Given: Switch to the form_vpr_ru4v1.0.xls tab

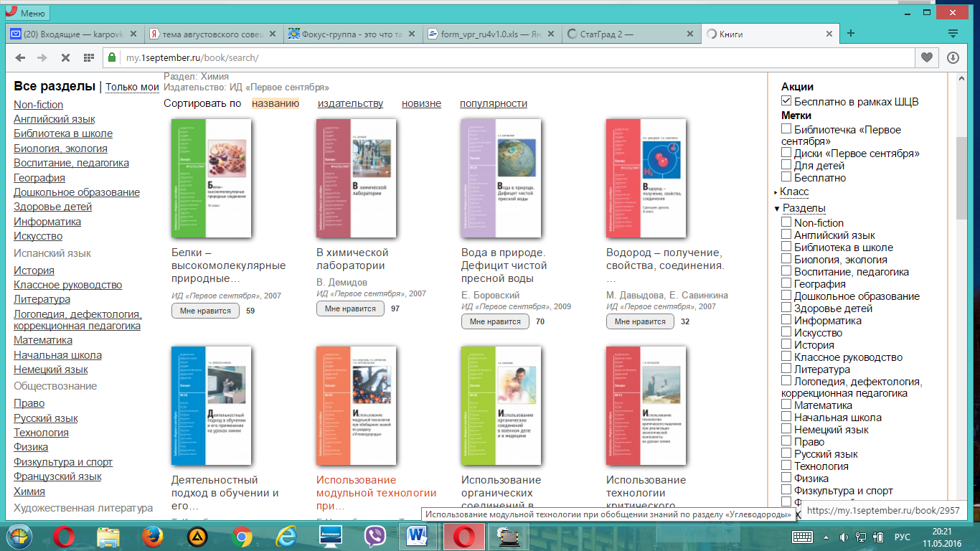Looking at the screenshot, I should 492,34.
